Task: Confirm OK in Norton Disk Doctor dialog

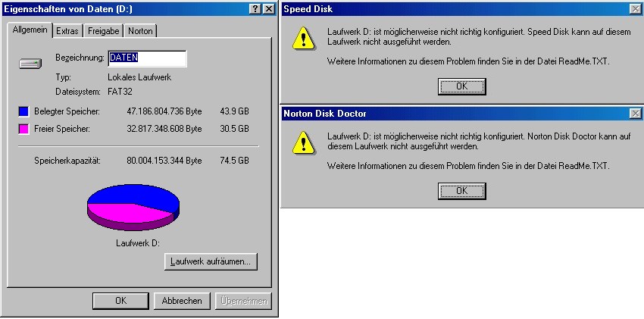Action: 461,191
